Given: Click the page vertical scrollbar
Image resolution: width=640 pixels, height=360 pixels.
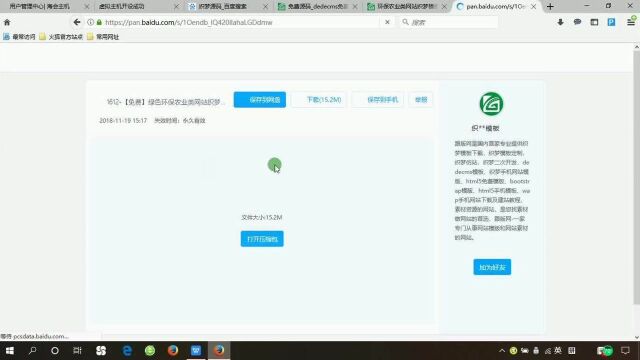Looking at the screenshot, I should click(x=636, y=178).
